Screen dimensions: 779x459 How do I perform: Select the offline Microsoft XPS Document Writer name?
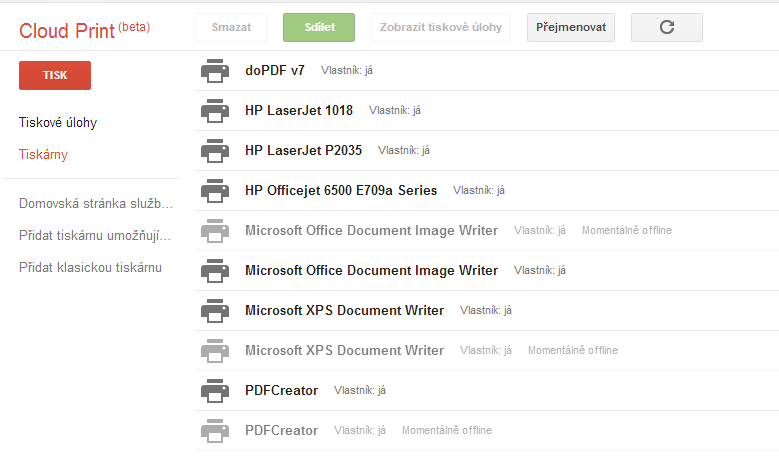click(x=344, y=350)
